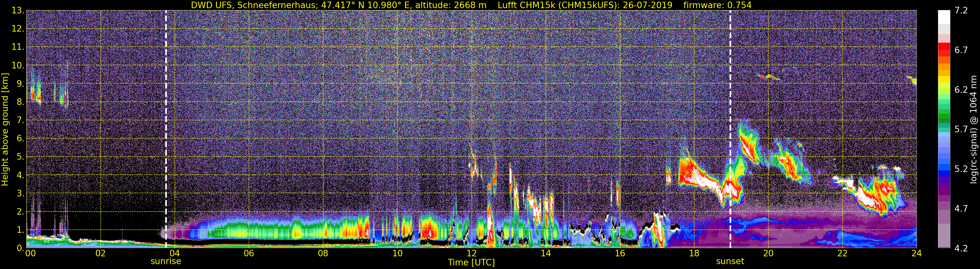Click the colorbar value '6.2'
Screen dimensions: 980x269
[961, 90]
